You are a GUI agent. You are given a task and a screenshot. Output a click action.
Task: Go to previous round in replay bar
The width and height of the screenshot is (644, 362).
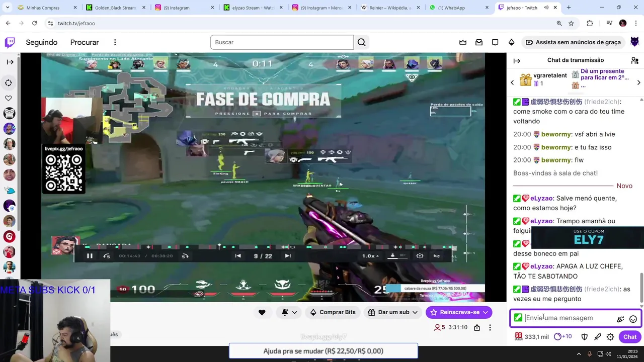click(x=238, y=256)
